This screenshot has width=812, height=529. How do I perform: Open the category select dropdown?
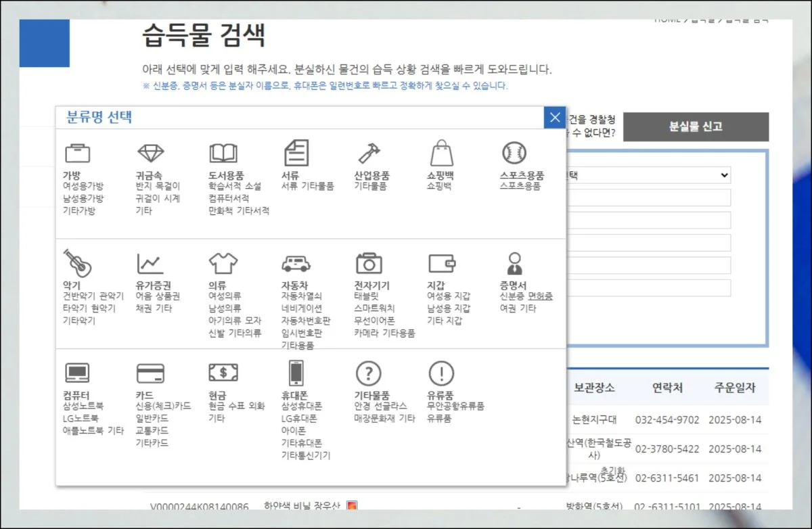tap(648, 175)
